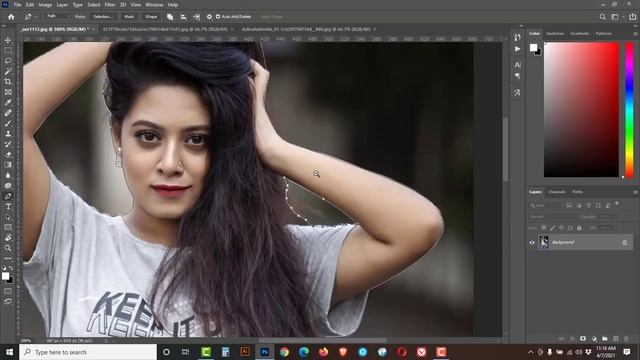Toggle lock position in Layers panel

[561, 228]
